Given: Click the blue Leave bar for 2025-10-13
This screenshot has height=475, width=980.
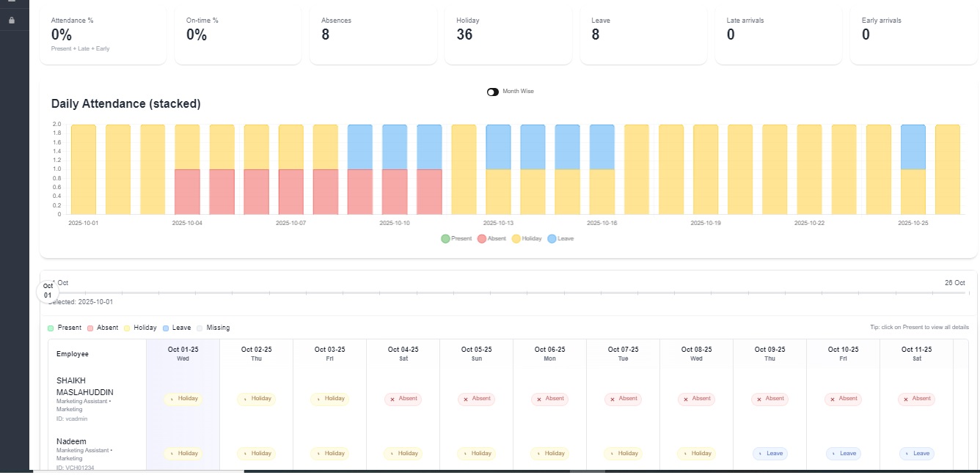Looking at the screenshot, I should coord(498,147).
